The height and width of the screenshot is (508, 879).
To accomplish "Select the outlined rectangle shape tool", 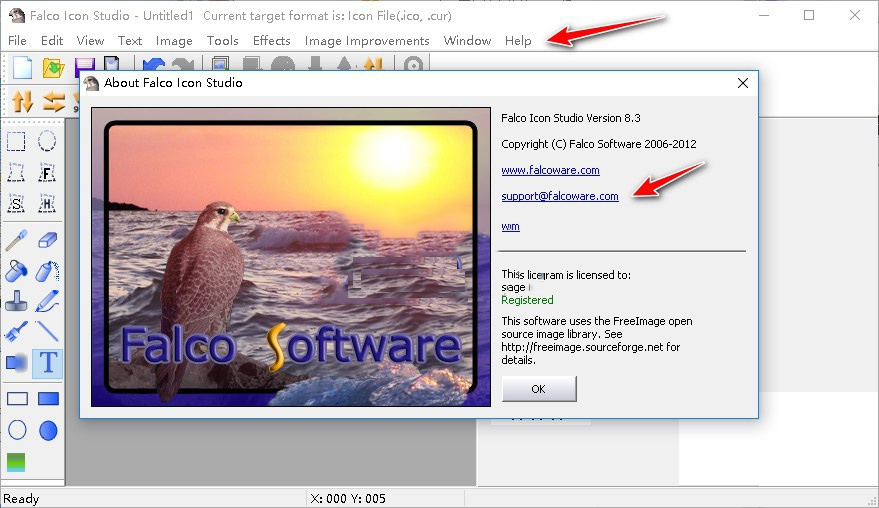I will (17, 399).
